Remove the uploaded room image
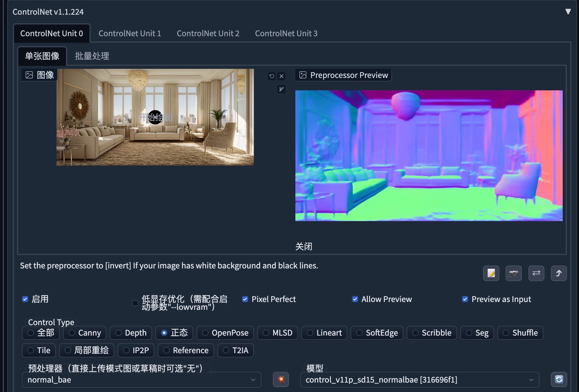The height and width of the screenshot is (392, 579). (x=281, y=76)
